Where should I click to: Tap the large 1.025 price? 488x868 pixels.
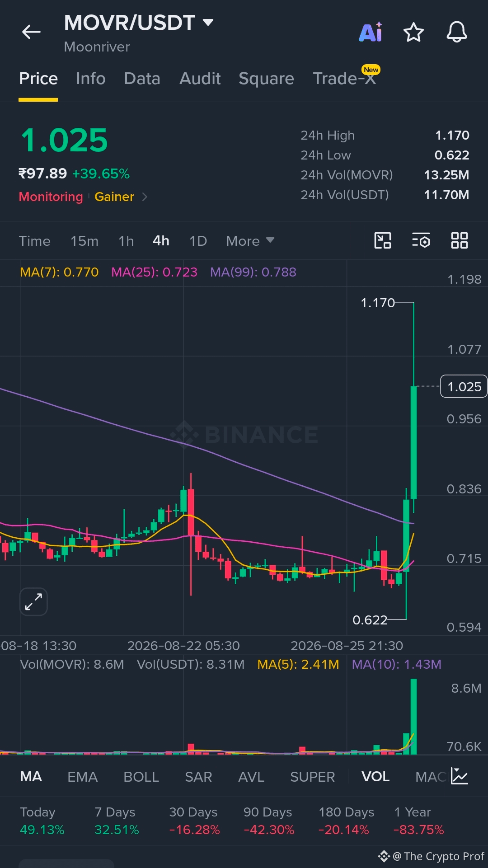pos(64,140)
